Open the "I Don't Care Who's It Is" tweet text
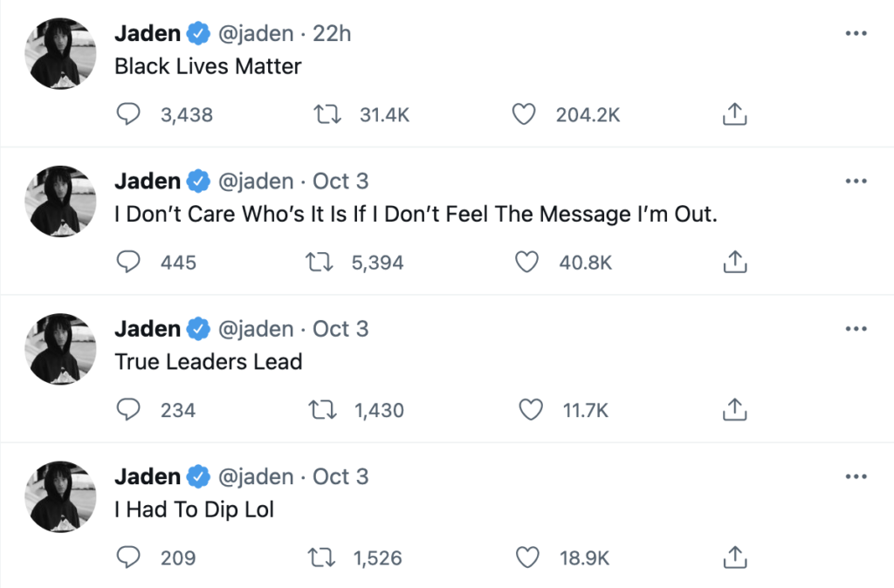 click(416, 214)
